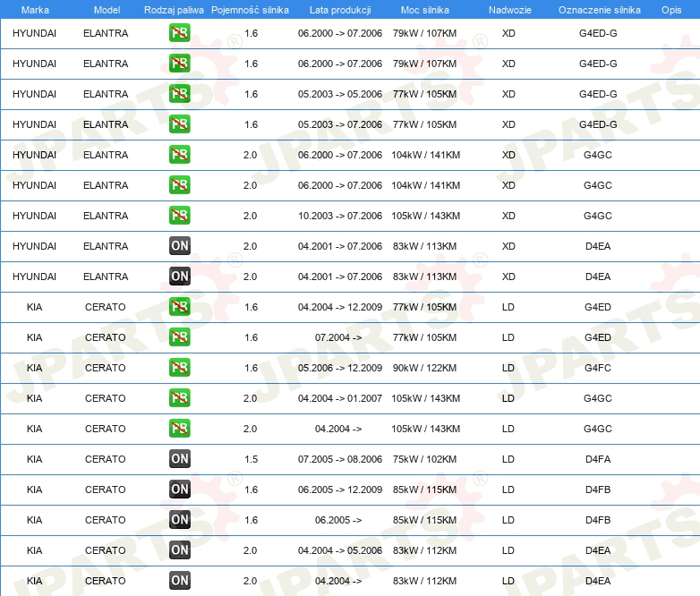Viewport: 700px width, 596px height.
Task: Click 90kW / 122KM power cell
Action: pyautogui.click(x=424, y=368)
